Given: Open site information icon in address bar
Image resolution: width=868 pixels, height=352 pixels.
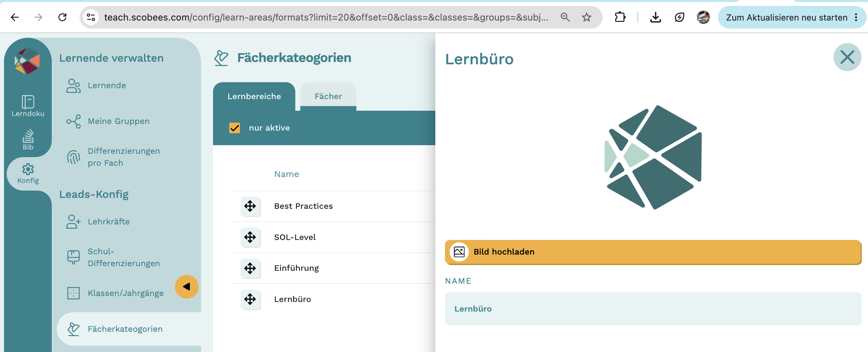Looking at the screenshot, I should tap(91, 17).
